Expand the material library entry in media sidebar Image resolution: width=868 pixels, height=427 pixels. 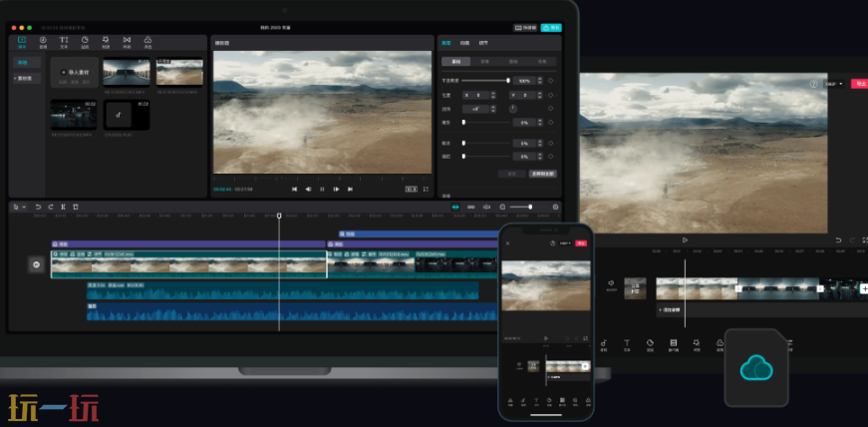[x=27, y=79]
